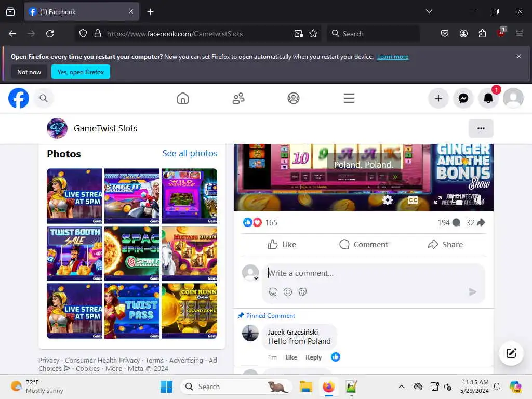
Task: Save page to Pocket
Action: point(445,33)
